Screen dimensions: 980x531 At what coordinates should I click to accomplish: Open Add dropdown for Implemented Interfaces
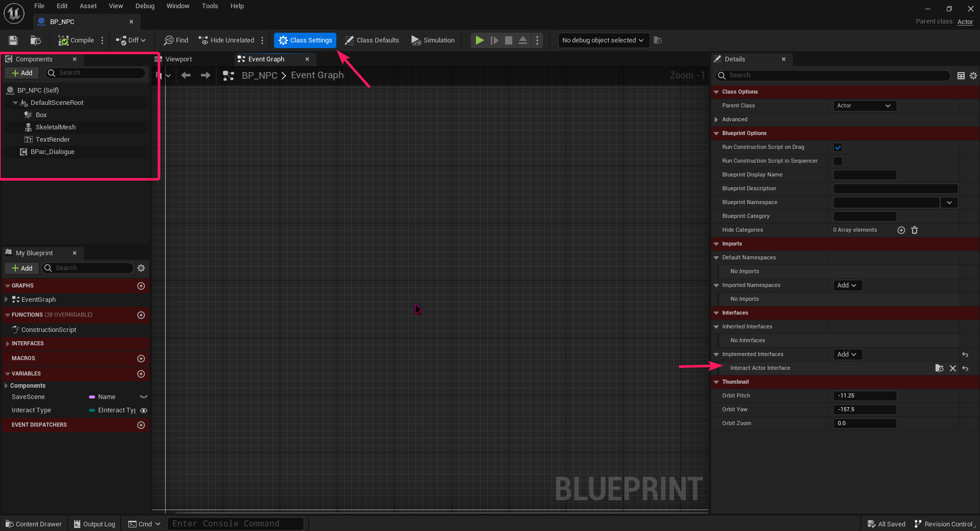tap(847, 355)
